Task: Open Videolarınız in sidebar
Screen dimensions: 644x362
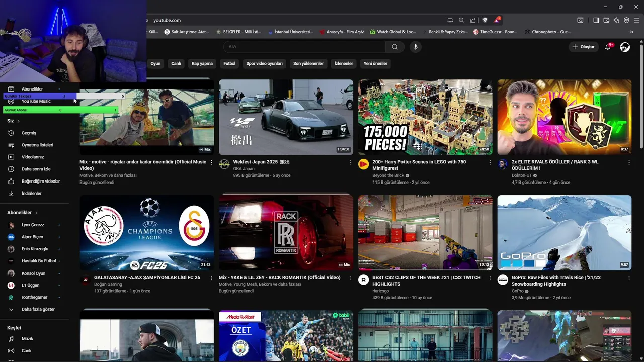Action: pyautogui.click(x=34, y=157)
